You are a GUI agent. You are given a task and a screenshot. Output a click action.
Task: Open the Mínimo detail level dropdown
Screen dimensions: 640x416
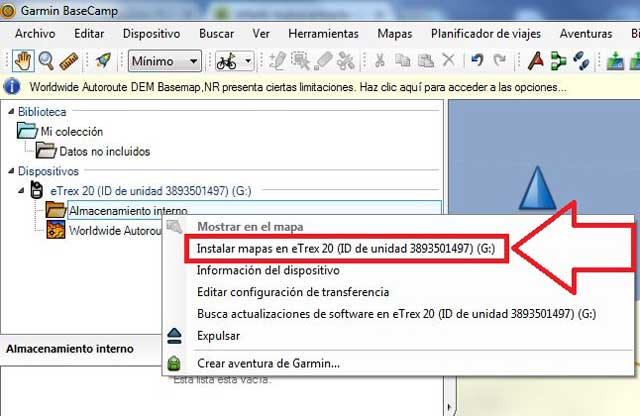click(164, 61)
